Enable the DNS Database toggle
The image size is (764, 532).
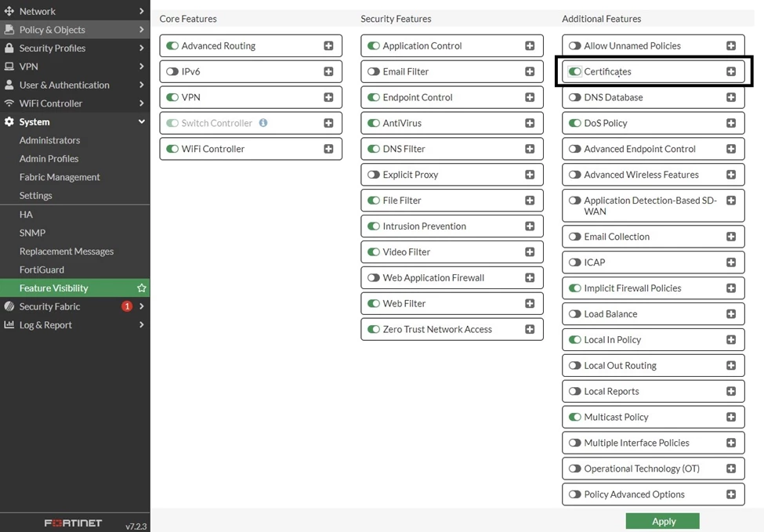click(575, 97)
